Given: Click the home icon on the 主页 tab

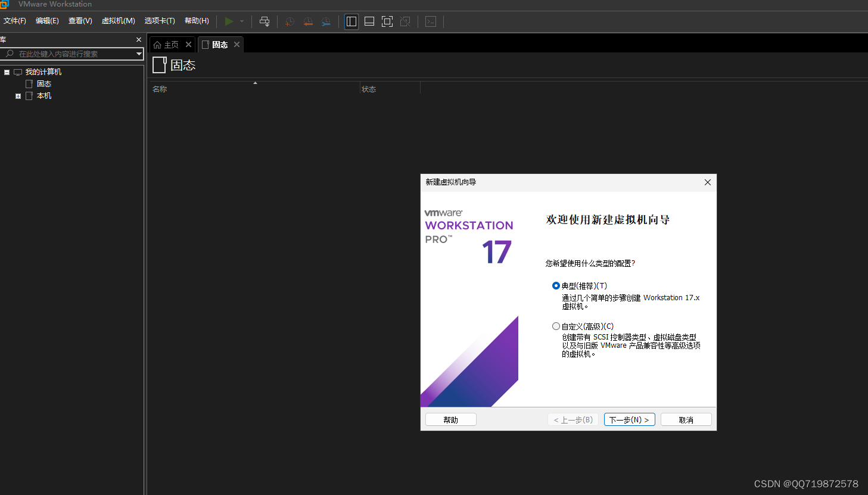Looking at the screenshot, I should click(157, 45).
